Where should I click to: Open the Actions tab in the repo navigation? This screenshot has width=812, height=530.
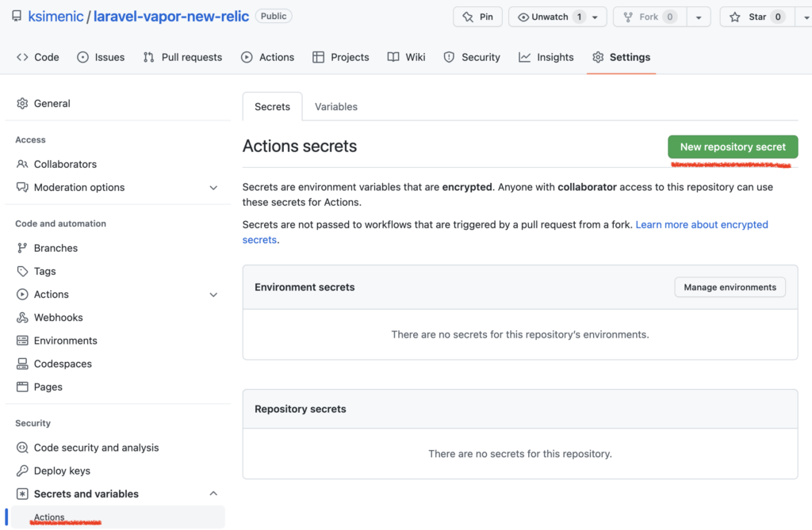(267, 58)
